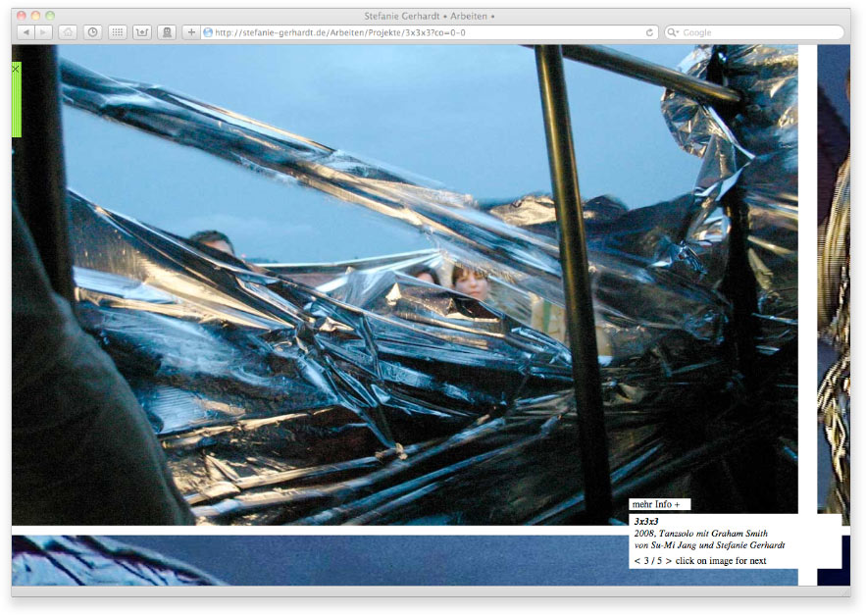Click the green vertical bar on left edge

pos(16,106)
